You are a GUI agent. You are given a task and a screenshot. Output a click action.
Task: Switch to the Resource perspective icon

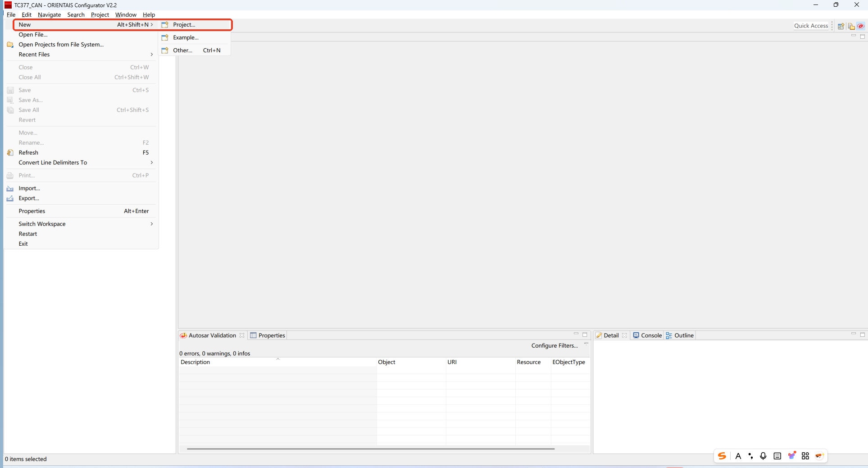coord(851,26)
